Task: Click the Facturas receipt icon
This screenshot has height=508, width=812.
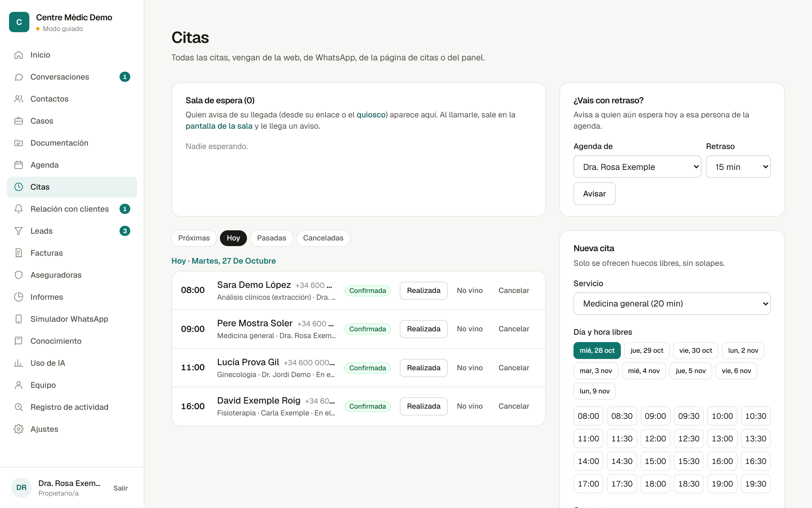Action: pyautogui.click(x=19, y=253)
